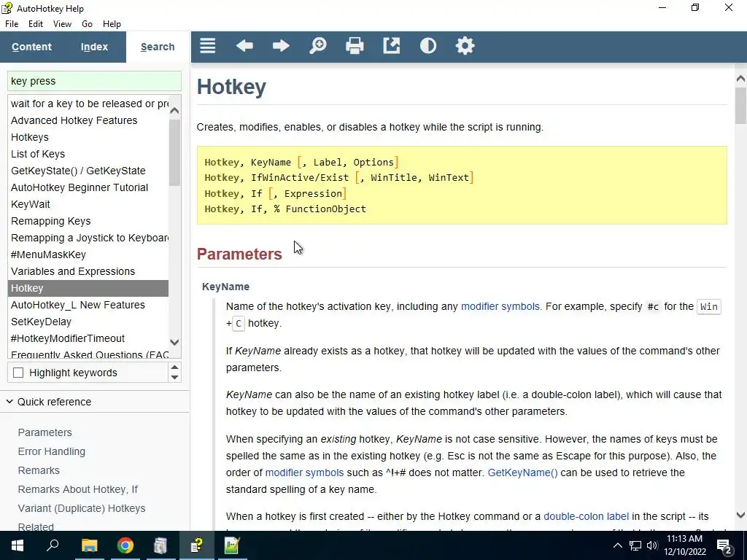747x560 pixels.
Task: Click the up arrow of search results scrollbar
Action: [x=174, y=111]
